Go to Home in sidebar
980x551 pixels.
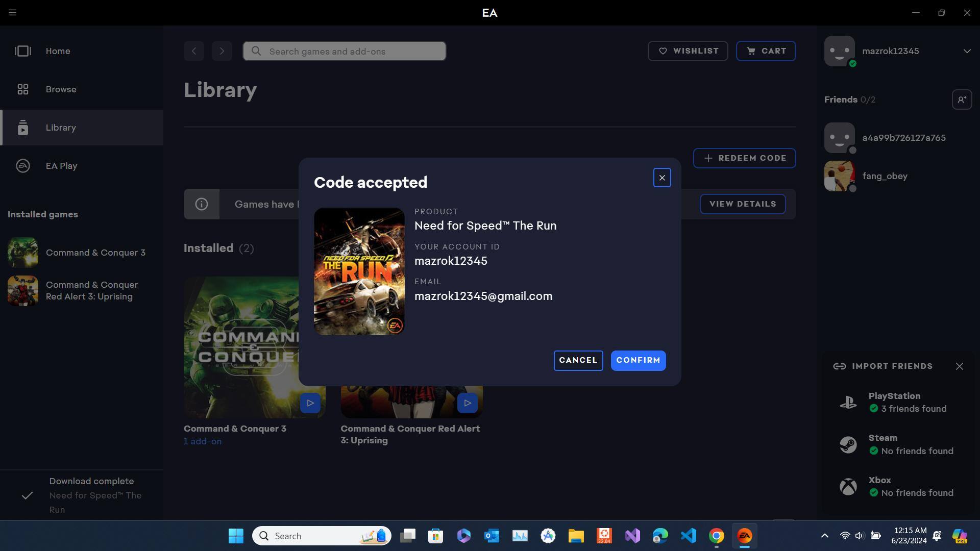58,51
